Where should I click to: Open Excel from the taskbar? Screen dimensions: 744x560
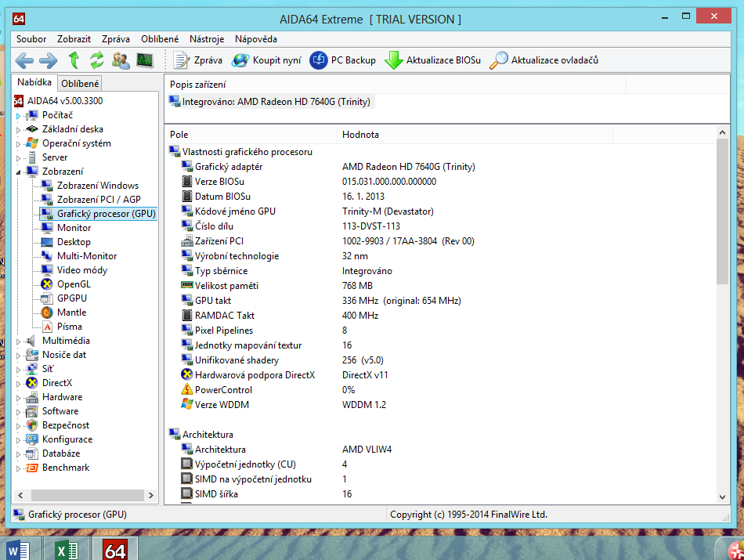pyautogui.click(x=66, y=549)
